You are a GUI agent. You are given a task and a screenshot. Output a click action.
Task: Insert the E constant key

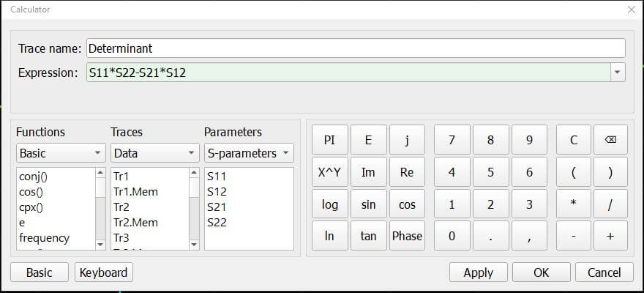tap(368, 140)
